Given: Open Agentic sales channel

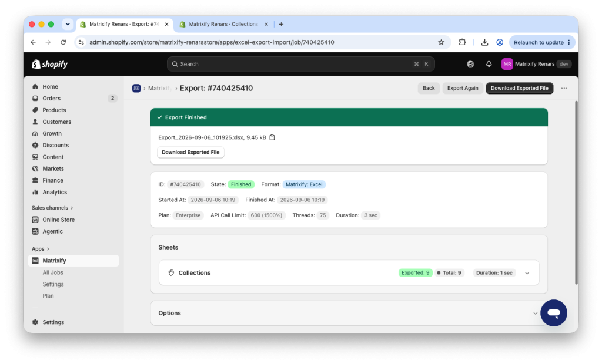Looking at the screenshot, I should coord(52,231).
